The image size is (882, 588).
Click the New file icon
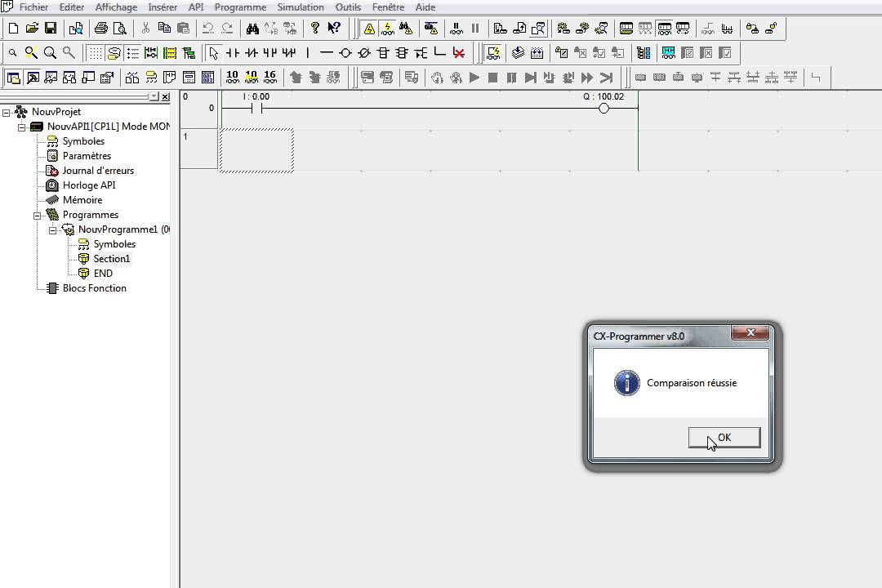click(x=13, y=28)
